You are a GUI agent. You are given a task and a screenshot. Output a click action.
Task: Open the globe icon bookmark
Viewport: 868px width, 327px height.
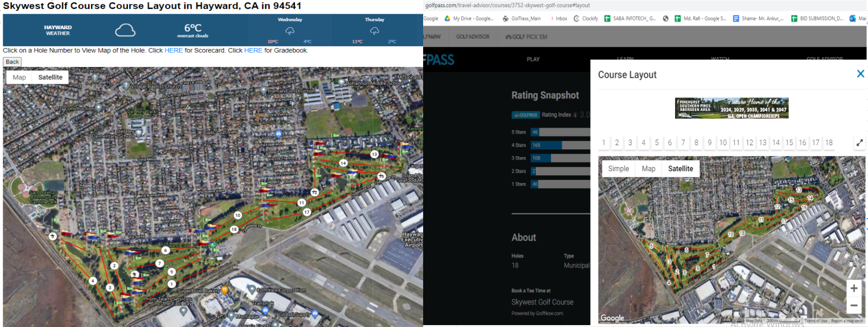(666, 18)
